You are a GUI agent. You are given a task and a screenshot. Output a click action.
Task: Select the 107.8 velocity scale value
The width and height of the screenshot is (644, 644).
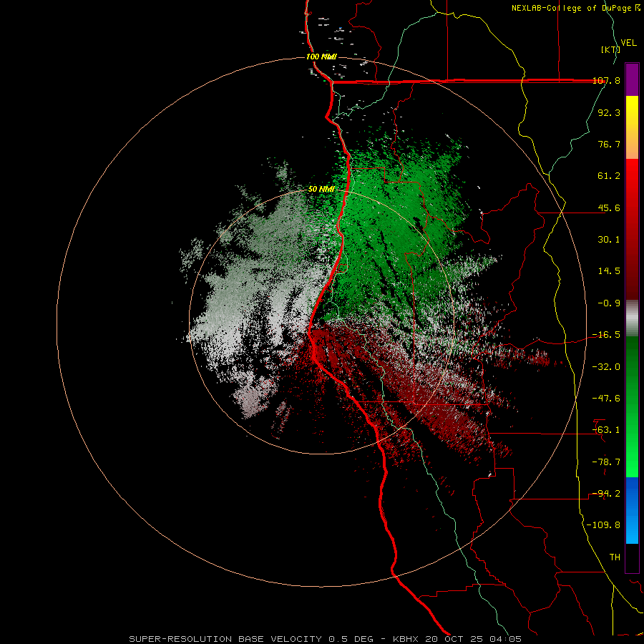click(x=607, y=81)
